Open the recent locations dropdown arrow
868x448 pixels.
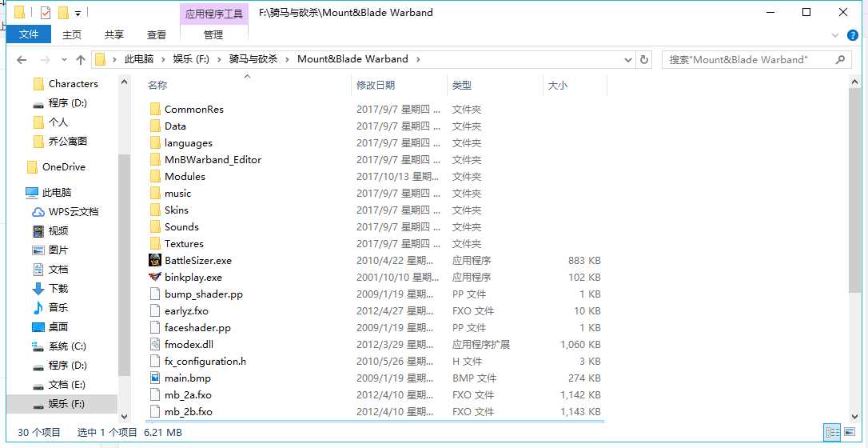point(62,60)
